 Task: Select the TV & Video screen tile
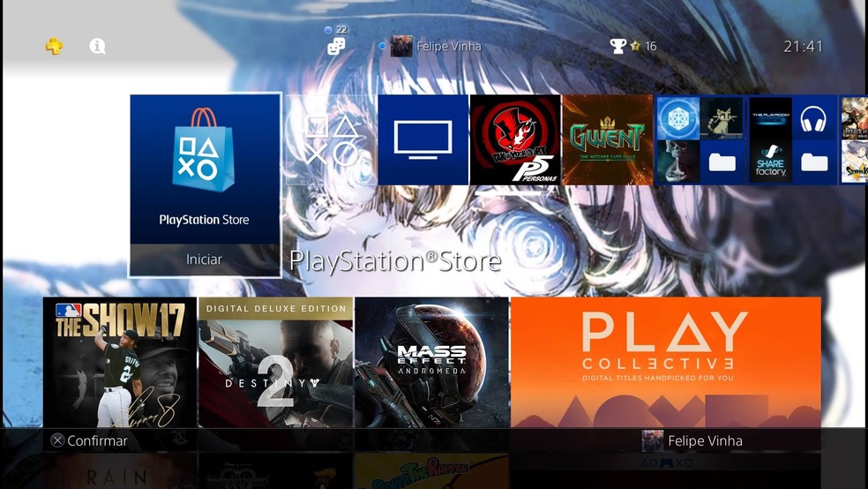(x=423, y=139)
